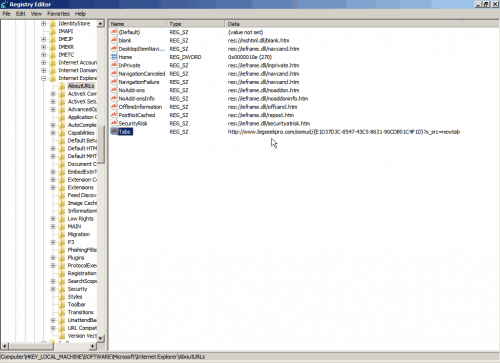Click the tree pane's horizontal scrollbar thumb
This screenshot has width=500, height=363.
pyautogui.click(x=31, y=346)
